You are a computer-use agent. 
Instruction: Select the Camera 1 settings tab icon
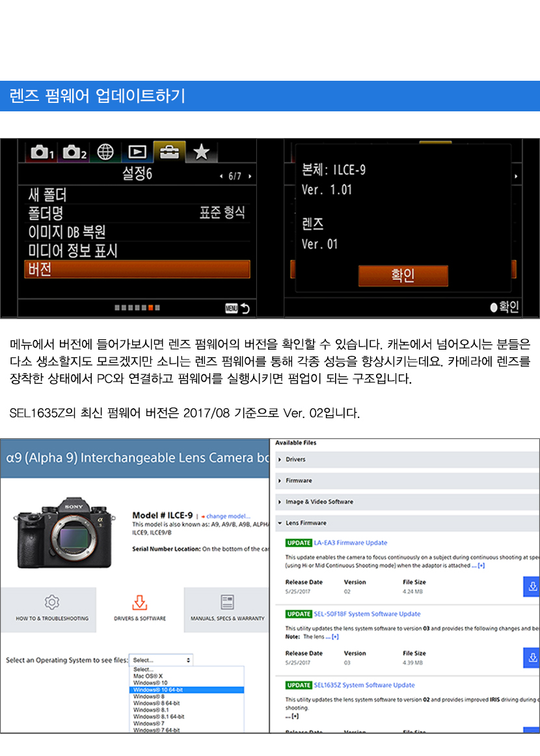(42, 152)
